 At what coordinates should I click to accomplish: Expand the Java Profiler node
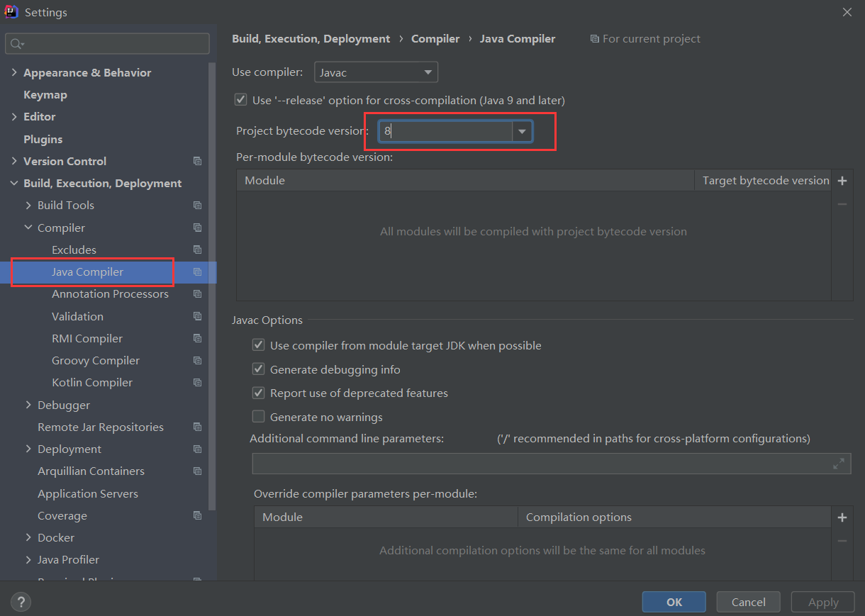(x=28, y=560)
